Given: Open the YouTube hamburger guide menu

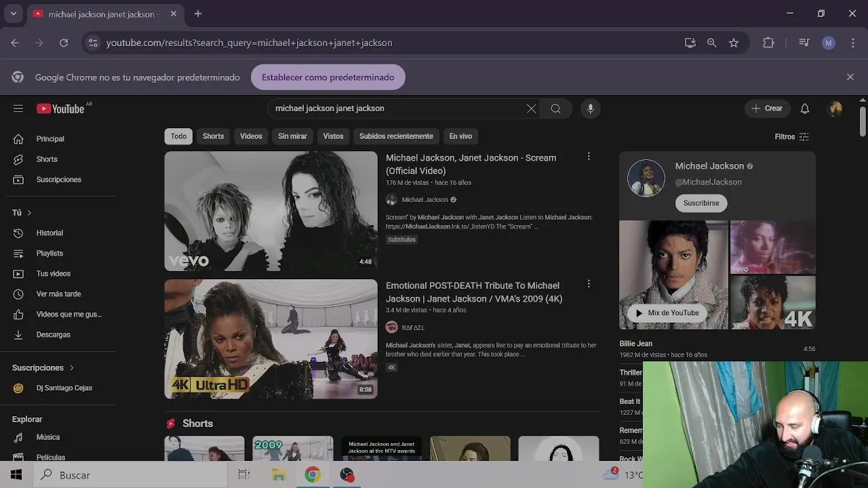Looking at the screenshot, I should click(18, 108).
